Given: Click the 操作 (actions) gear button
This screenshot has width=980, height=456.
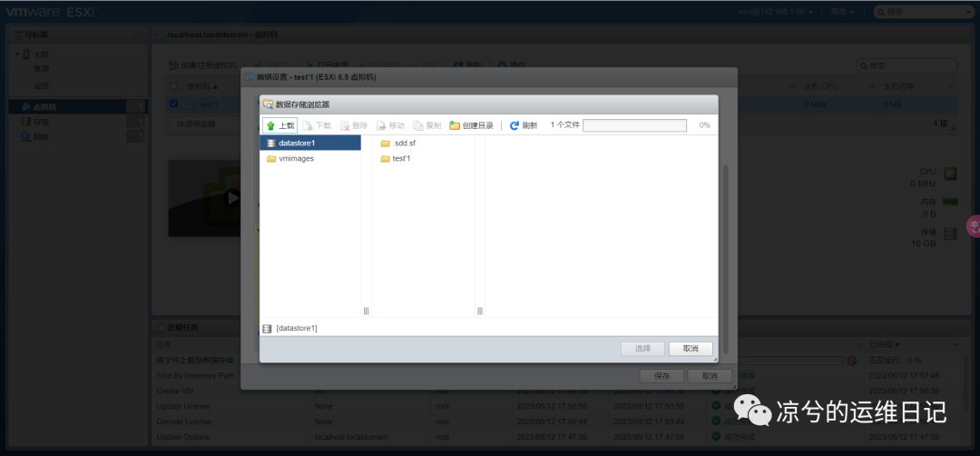Looking at the screenshot, I should coord(511,65).
